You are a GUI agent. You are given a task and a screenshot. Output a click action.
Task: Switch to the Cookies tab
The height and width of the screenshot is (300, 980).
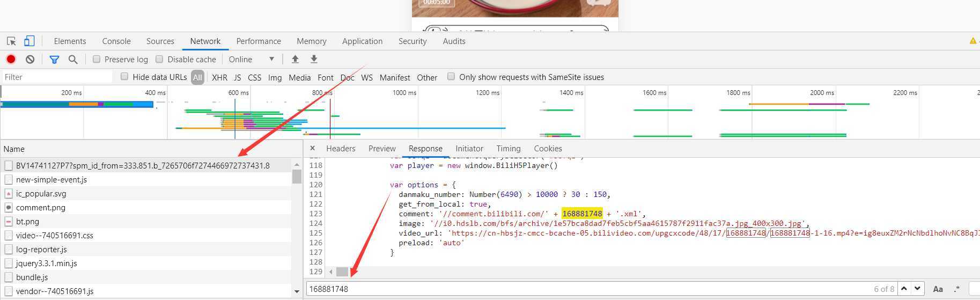(548, 149)
